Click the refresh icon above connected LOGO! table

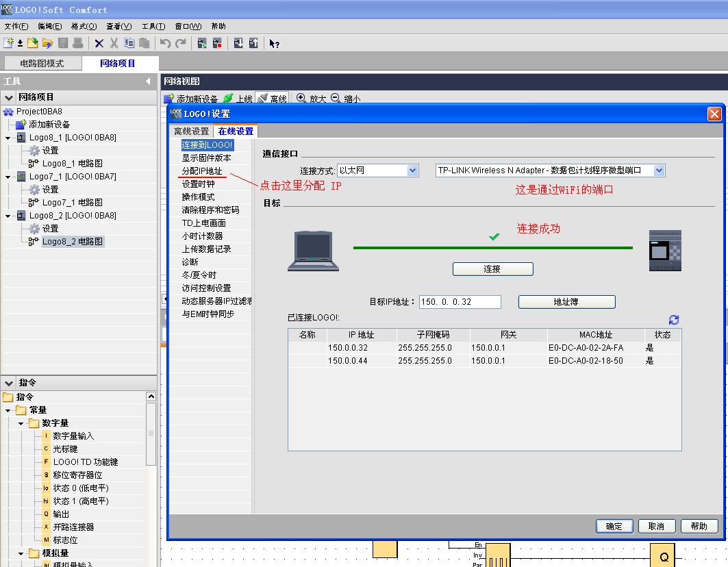(x=674, y=320)
